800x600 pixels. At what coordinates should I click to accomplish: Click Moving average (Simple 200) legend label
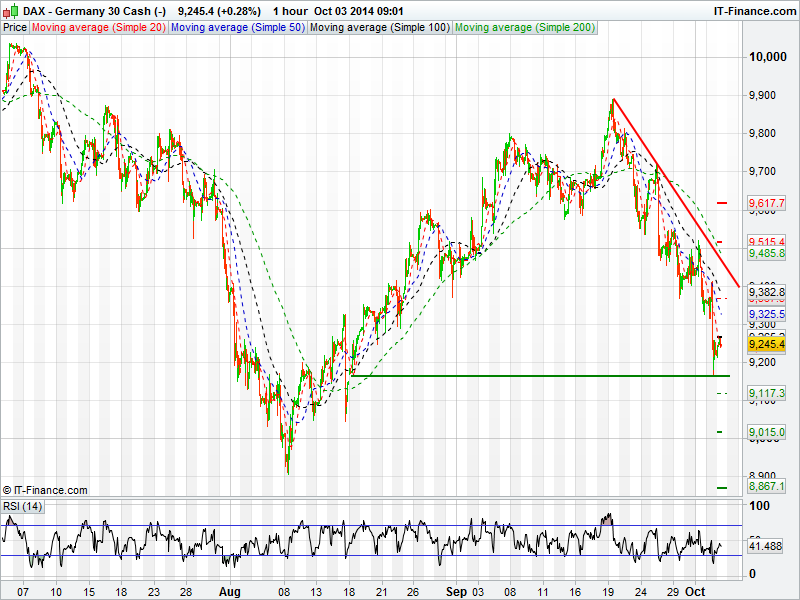coord(524,28)
